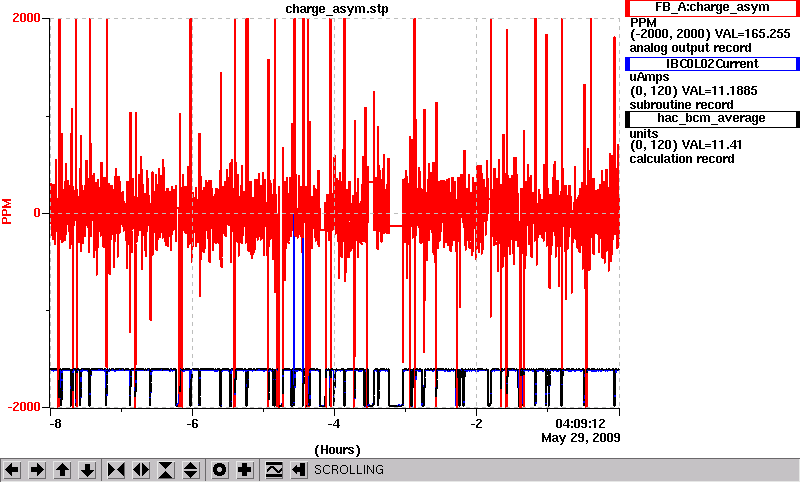Viewport: 800px width, 482px height.
Task: Click the -2 hours x-axis tick
Action: click(476, 424)
